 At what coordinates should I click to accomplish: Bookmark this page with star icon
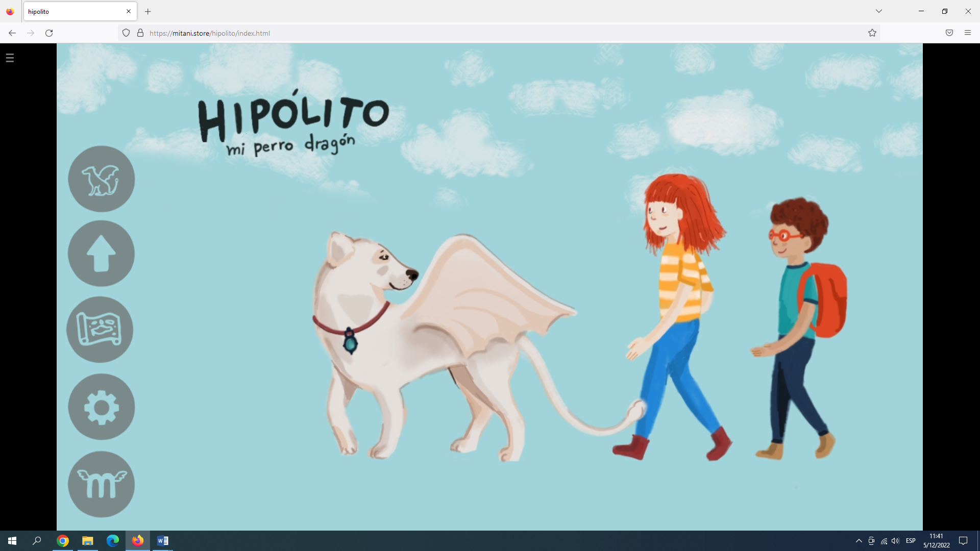tap(872, 33)
